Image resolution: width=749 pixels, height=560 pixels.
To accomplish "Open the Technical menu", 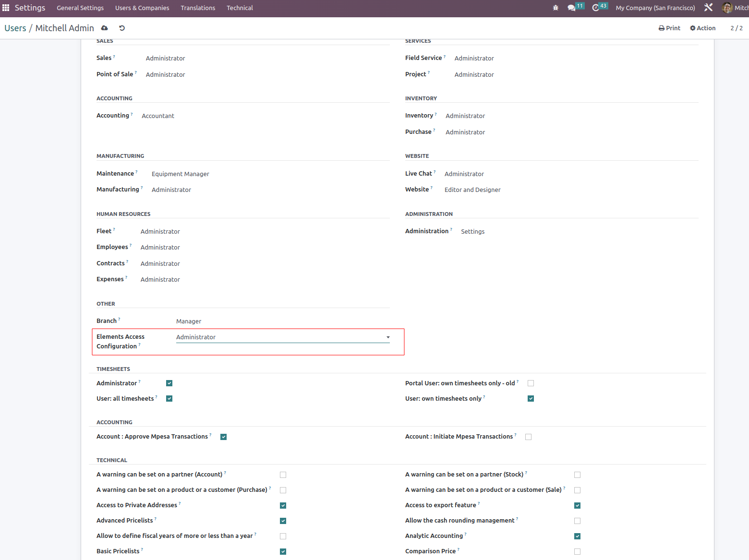I will pyautogui.click(x=240, y=8).
